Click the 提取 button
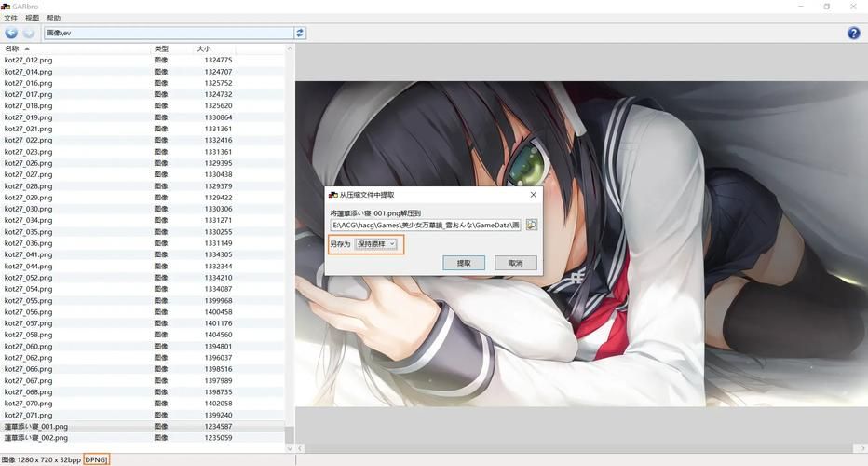Viewport: 868px width, 466px height. click(x=464, y=263)
